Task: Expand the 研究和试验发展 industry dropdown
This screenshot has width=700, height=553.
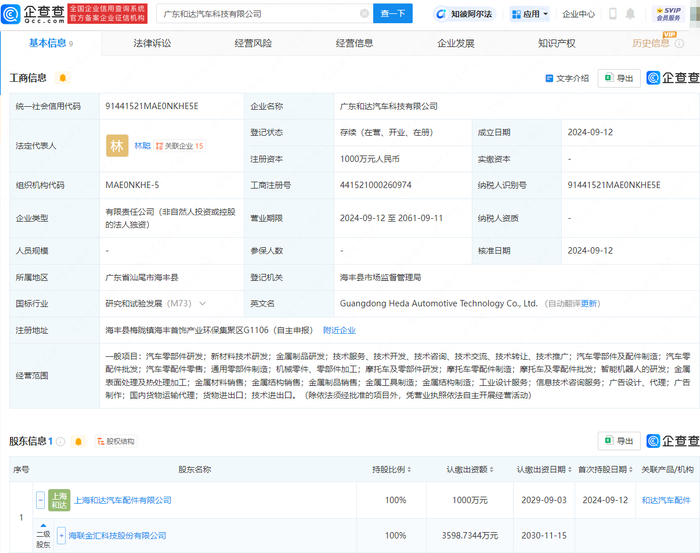Action: pos(203,303)
